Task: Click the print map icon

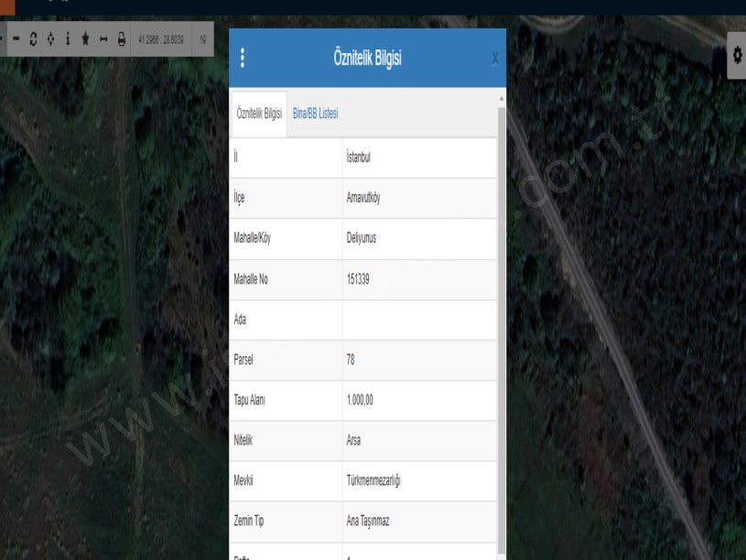Action: (x=121, y=40)
